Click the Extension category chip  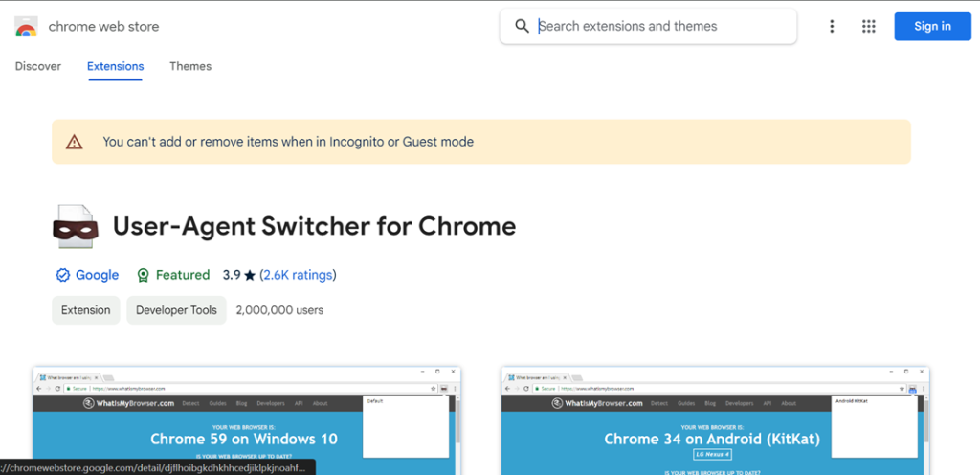pos(85,310)
